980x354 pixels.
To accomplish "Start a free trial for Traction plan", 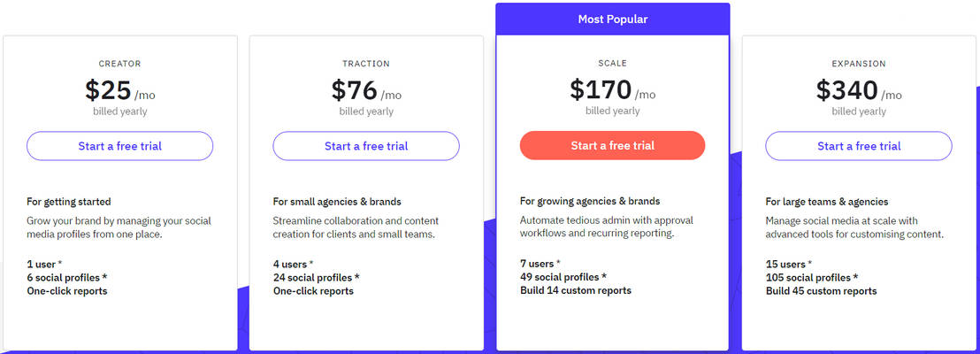I will (366, 146).
